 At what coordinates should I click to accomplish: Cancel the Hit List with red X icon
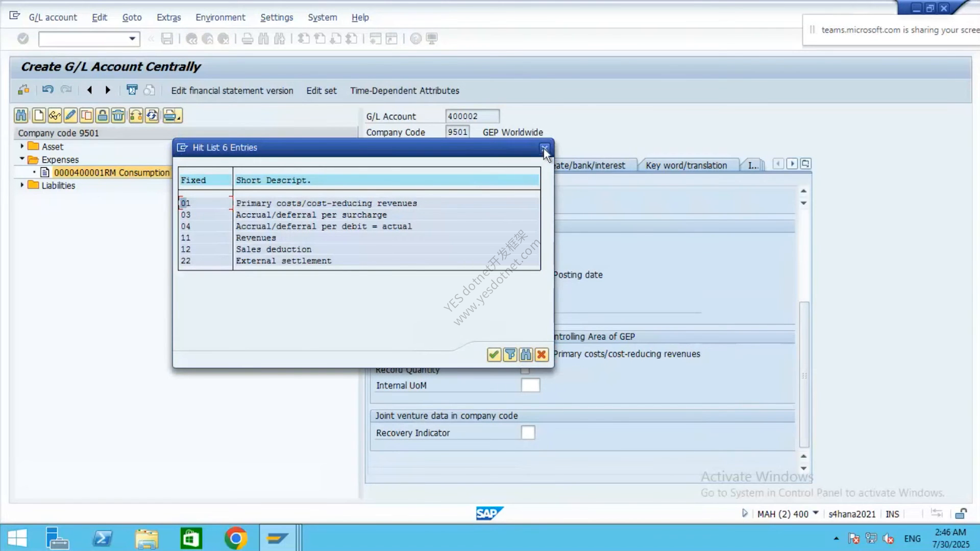coord(542,355)
